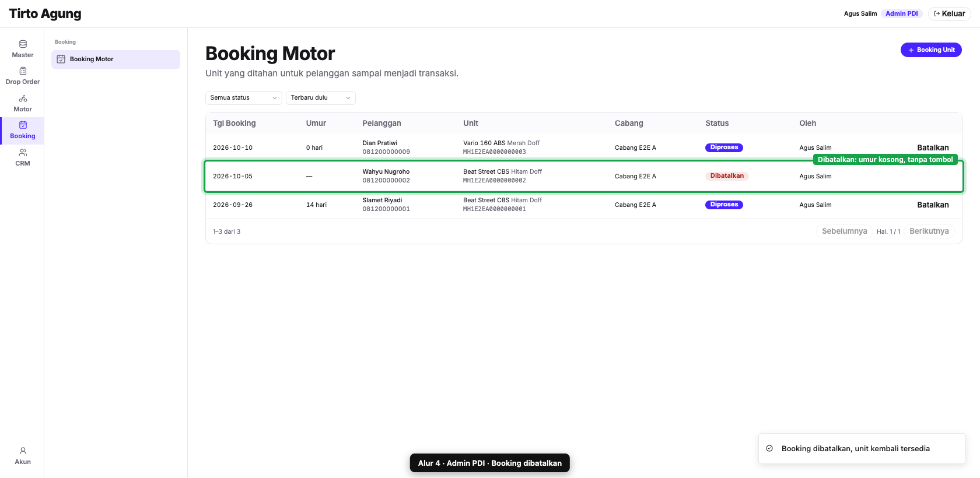The image size is (980, 478).
Task: Click the Tgl Booking column header
Action: pyautogui.click(x=235, y=123)
